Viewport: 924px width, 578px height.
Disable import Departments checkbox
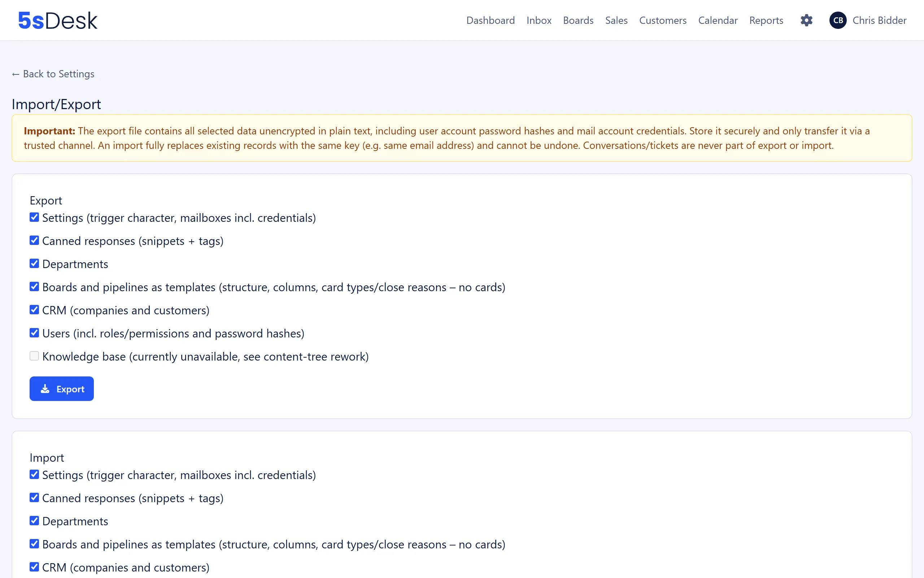[34, 521]
